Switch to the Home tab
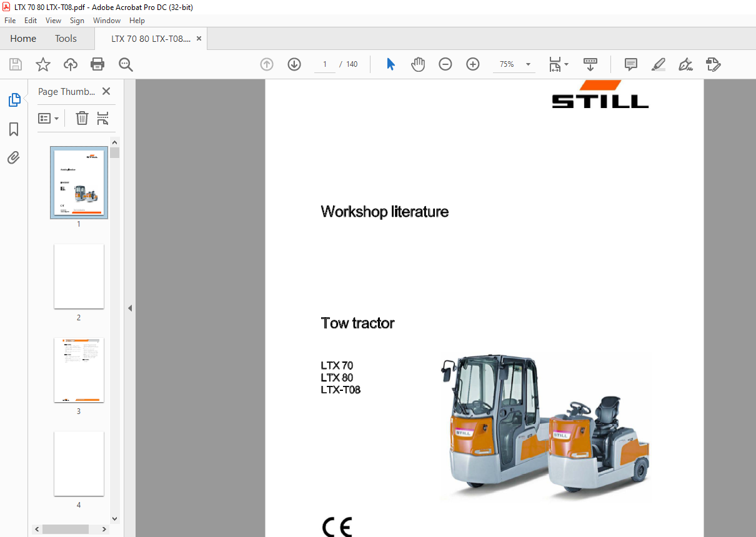Image resolution: width=756 pixels, height=537 pixels. tap(23, 38)
